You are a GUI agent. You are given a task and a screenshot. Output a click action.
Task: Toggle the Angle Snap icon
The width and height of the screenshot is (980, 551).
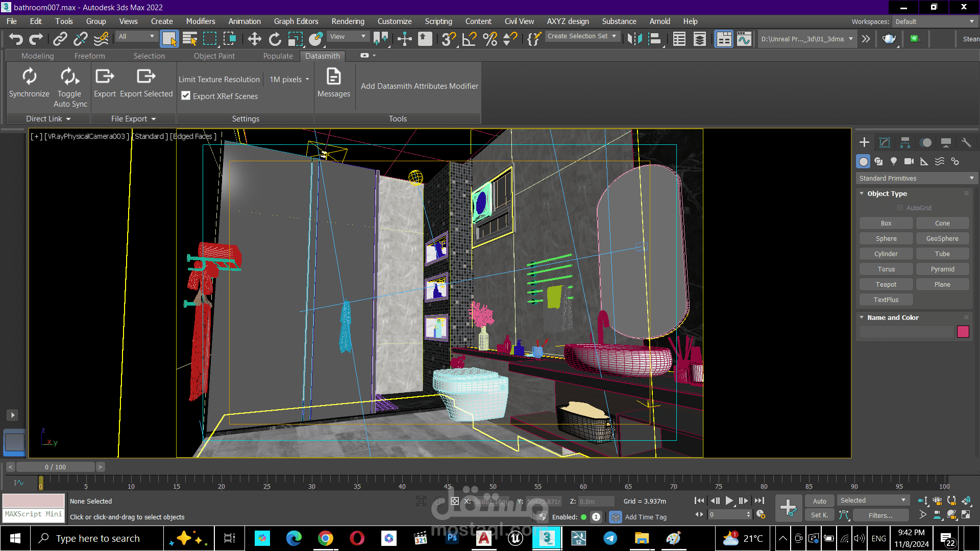(x=469, y=39)
